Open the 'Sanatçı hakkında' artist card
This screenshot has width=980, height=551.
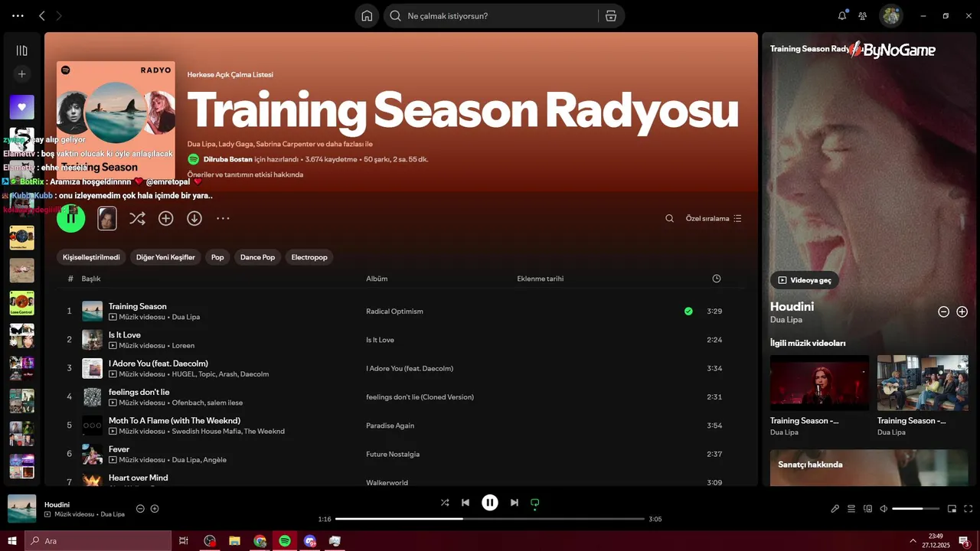tap(870, 468)
